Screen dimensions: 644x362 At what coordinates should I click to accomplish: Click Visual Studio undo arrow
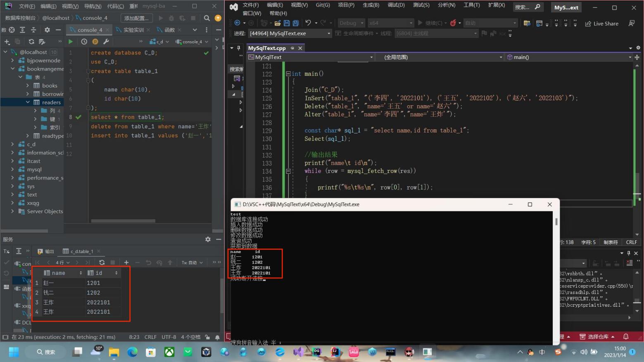pyautogui.click(x=308, y=23)
